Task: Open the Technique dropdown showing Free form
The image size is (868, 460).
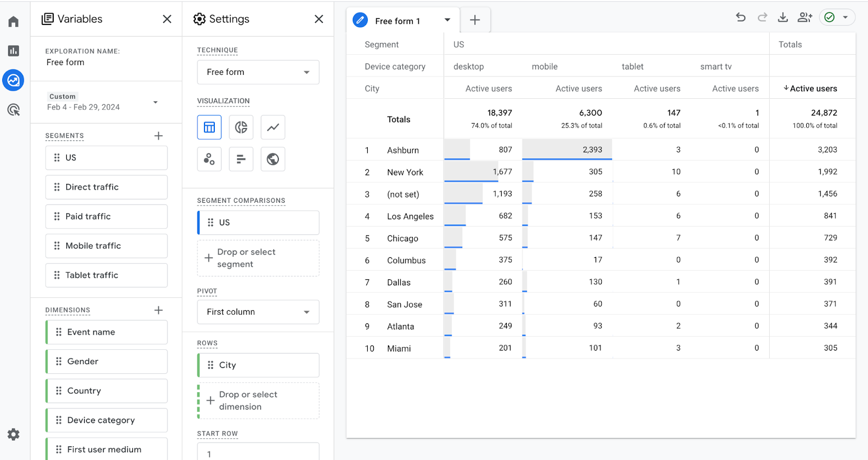Action: pos(258,72)
